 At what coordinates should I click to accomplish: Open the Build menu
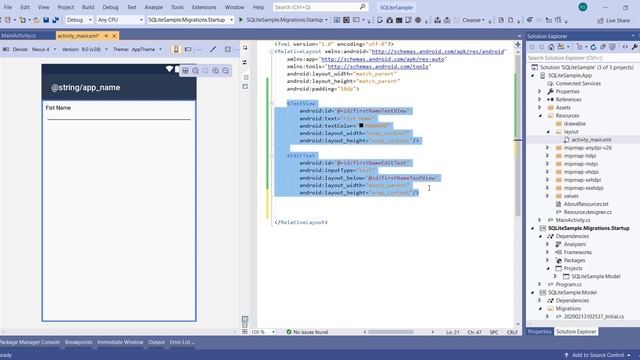pyautogui.click(x=88, y=7)
